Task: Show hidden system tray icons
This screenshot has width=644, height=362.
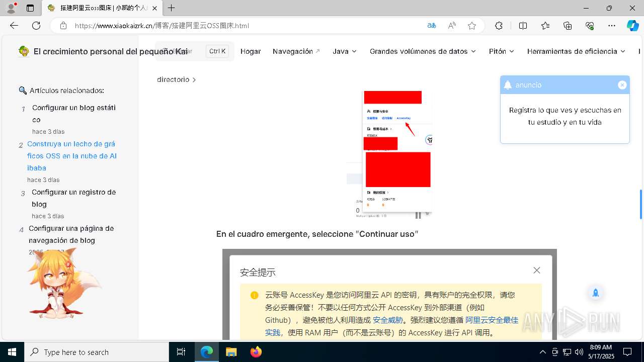Action: coord(542,352)
